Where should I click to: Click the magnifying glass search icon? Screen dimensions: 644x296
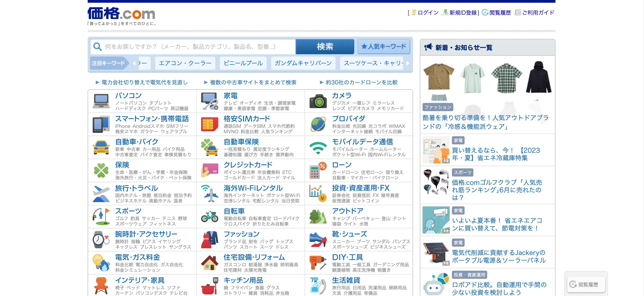[97, 47]
